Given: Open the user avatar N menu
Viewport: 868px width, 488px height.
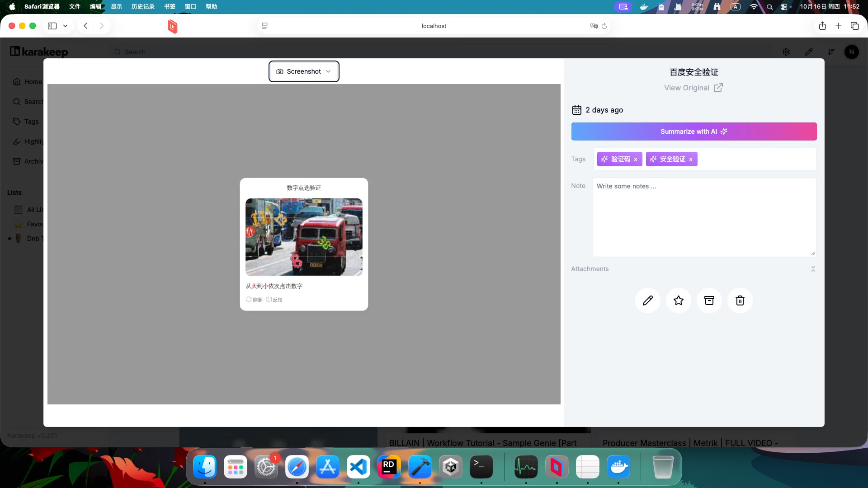Looking at the screenshot, I should 852,52.
